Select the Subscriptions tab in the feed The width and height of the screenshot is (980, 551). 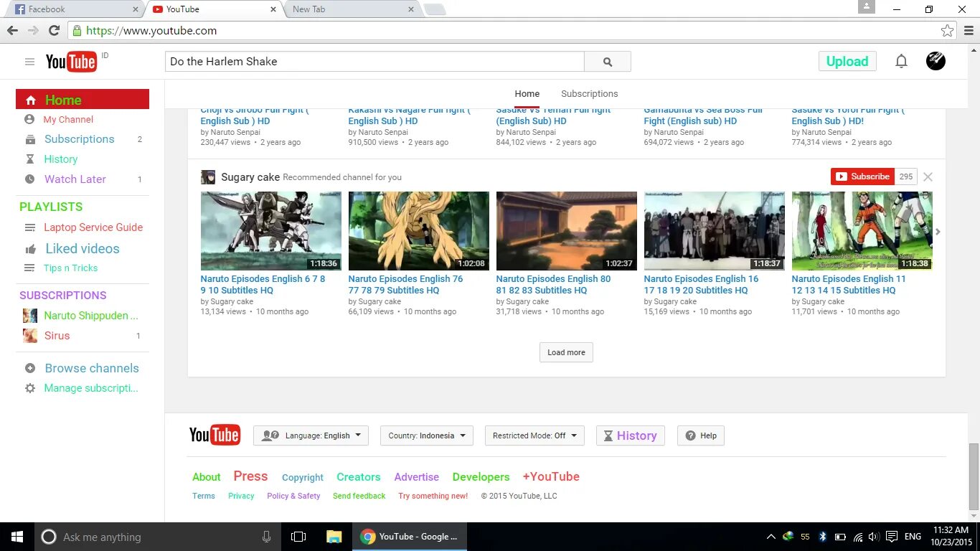click(589, 94)
